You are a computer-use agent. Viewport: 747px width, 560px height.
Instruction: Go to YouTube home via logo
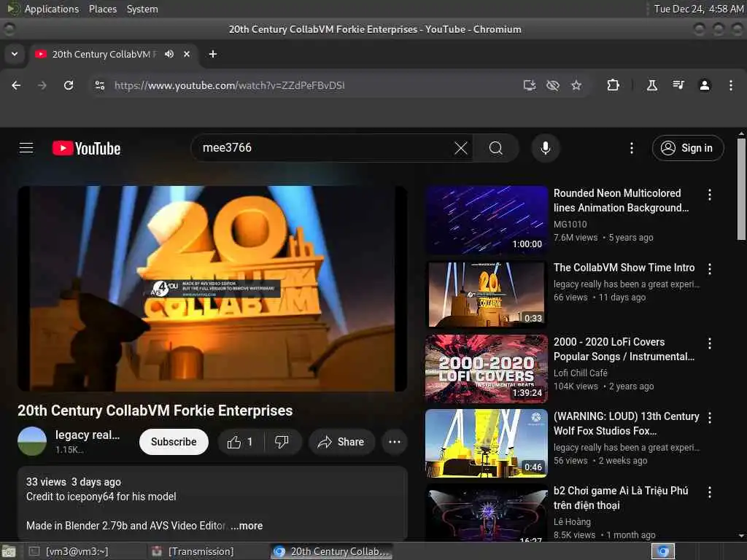[87, 148]
